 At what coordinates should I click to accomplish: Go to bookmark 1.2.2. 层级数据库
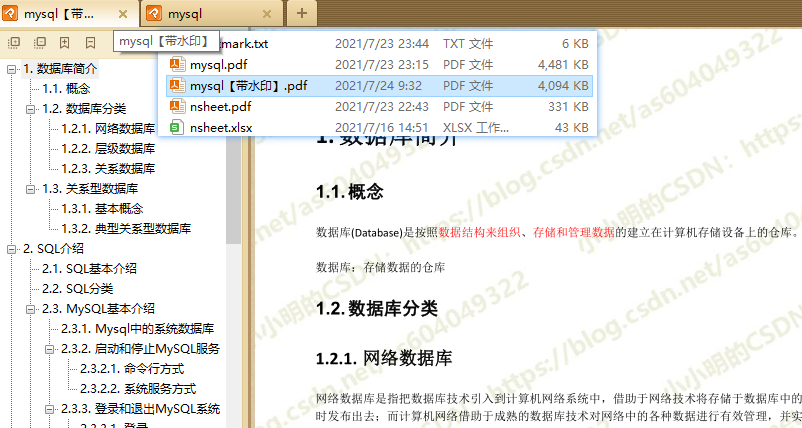[x=108, y=148]
